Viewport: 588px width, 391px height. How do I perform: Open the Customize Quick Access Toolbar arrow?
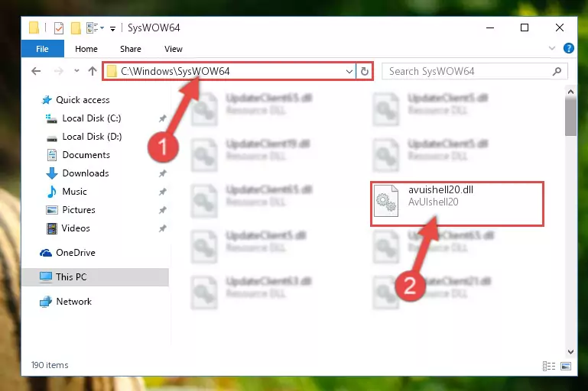point(112,28)
